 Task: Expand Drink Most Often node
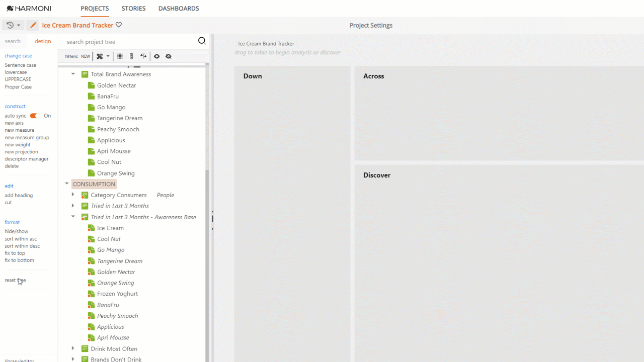pos(73,348)
